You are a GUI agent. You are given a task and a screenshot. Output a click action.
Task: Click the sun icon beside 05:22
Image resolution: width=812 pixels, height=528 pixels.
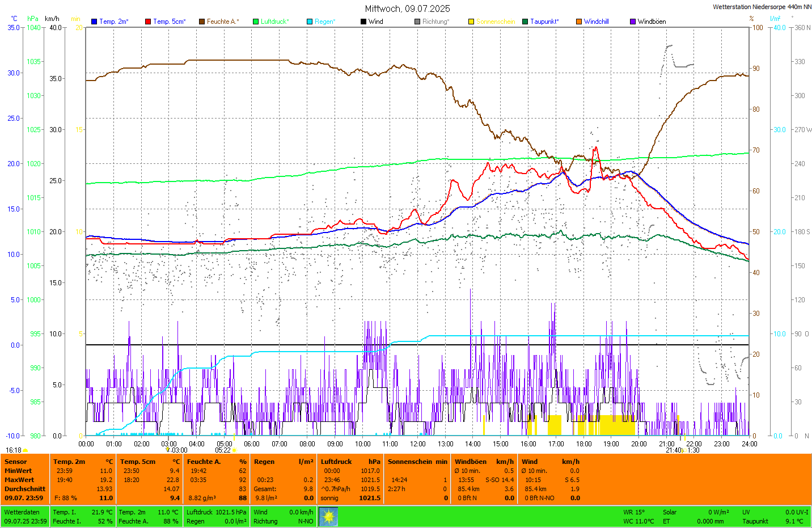point(234,450)
